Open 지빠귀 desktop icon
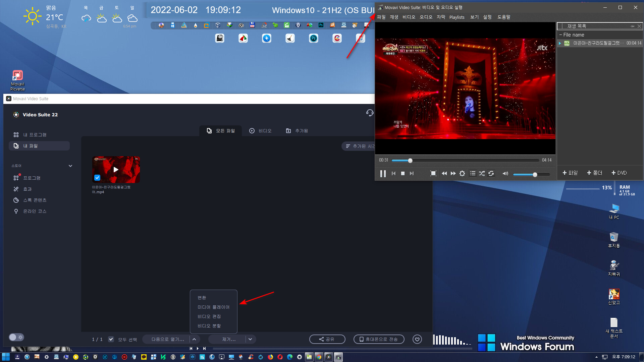 click(x=614, y=268)
